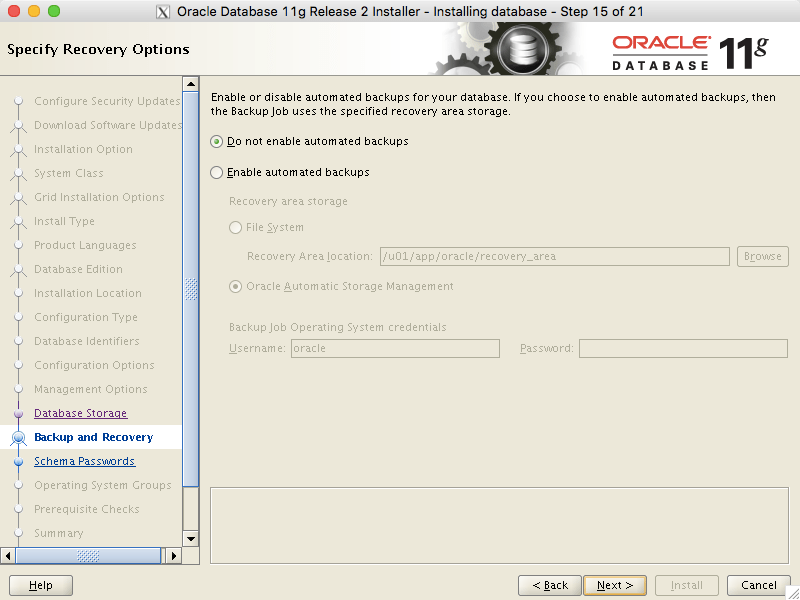The image size is (800, 600).
Task: Click the Browse button for recovery location
Action: click(x=762, y=256)
